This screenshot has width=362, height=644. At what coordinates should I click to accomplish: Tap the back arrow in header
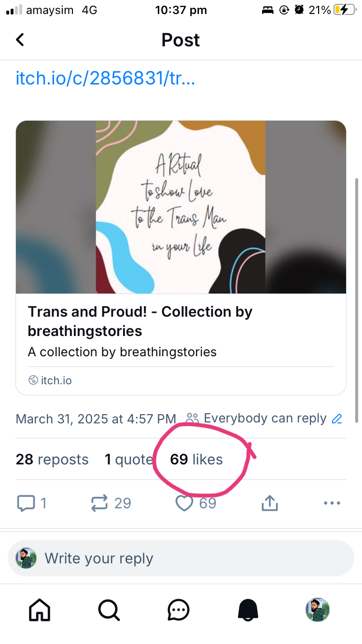(x=20, y=40)
